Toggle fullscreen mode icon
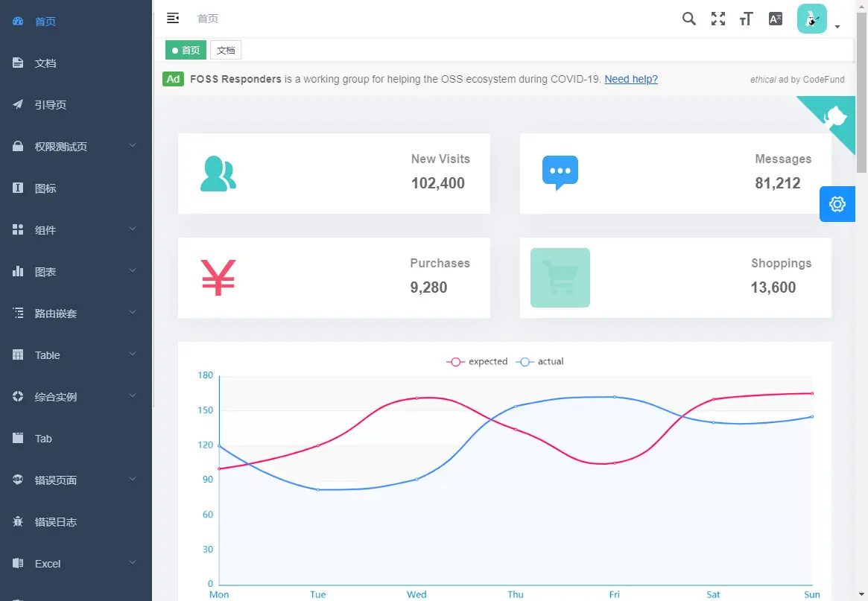 point(718,19)
